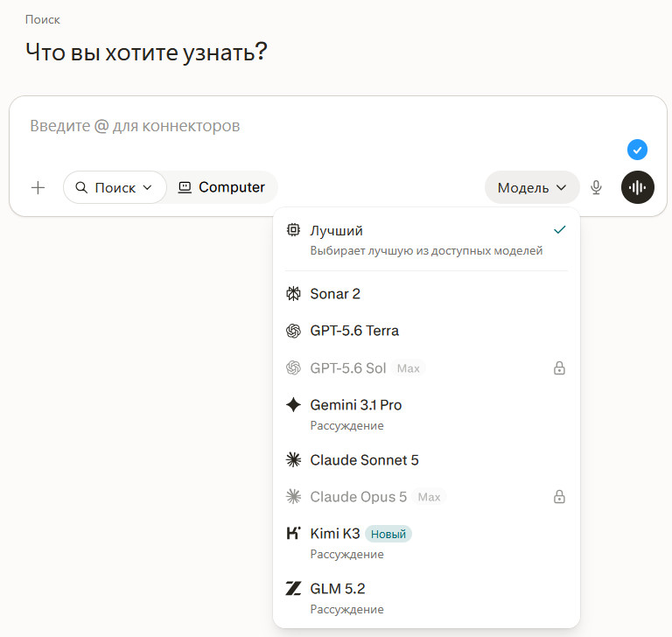Image resolution: width=672 pixels, height=637 pixels.
Task: Click the GLM 5.2 Z logo icon
Action: click(x=294, y=588)
